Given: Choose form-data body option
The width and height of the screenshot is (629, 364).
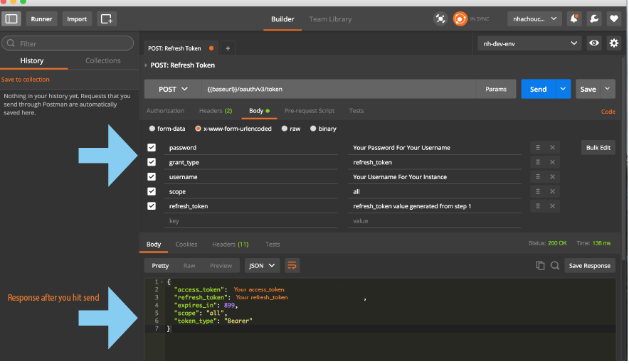Looking at the screenshot, I should [x=166, y=129].
